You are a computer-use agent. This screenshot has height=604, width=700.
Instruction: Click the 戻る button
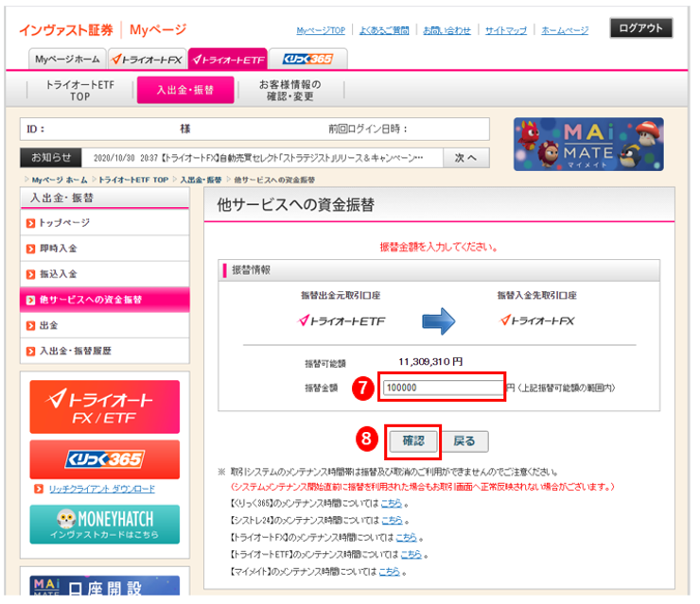coord(464,441)
